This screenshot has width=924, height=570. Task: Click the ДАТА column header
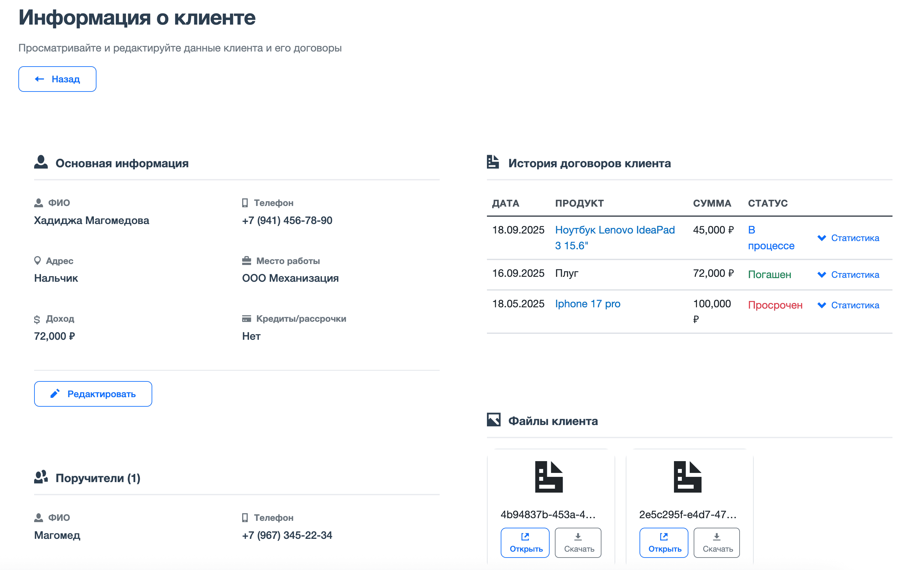[x=505, y=203]
